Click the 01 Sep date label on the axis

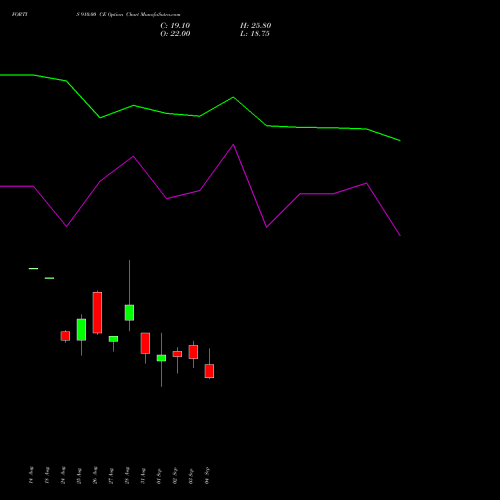coord(159,475)
